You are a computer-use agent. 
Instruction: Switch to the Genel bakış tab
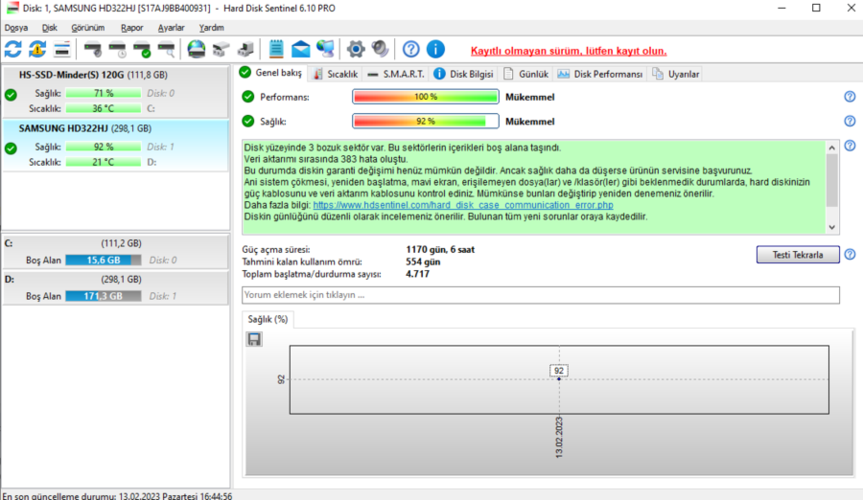[271, 73]
